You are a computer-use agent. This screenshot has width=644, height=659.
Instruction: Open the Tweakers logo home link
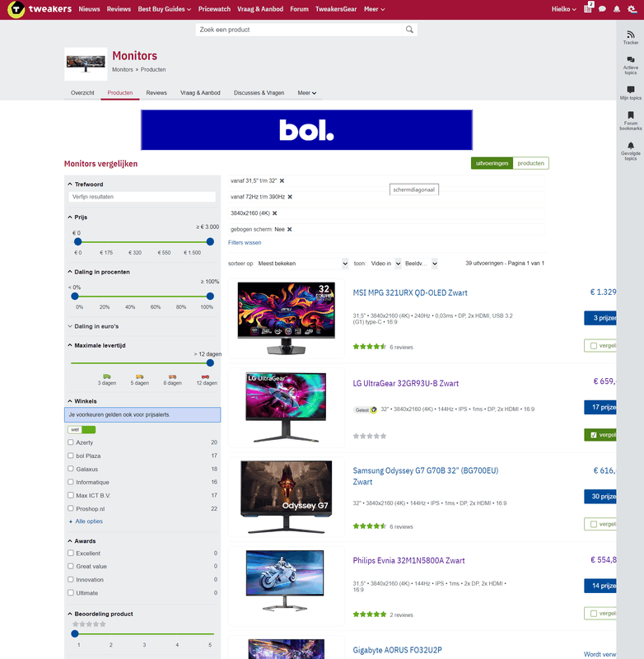point(40,9)
